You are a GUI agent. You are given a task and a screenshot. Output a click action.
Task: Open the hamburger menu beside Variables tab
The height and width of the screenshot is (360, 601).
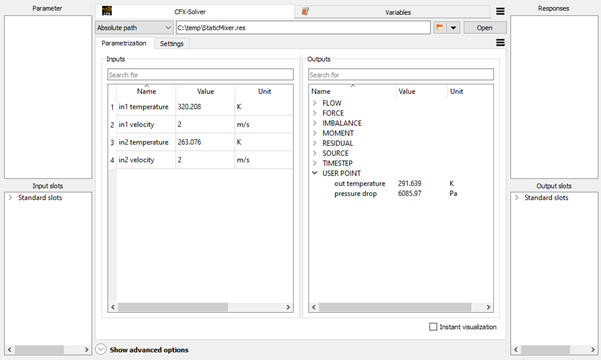(500, 12)
